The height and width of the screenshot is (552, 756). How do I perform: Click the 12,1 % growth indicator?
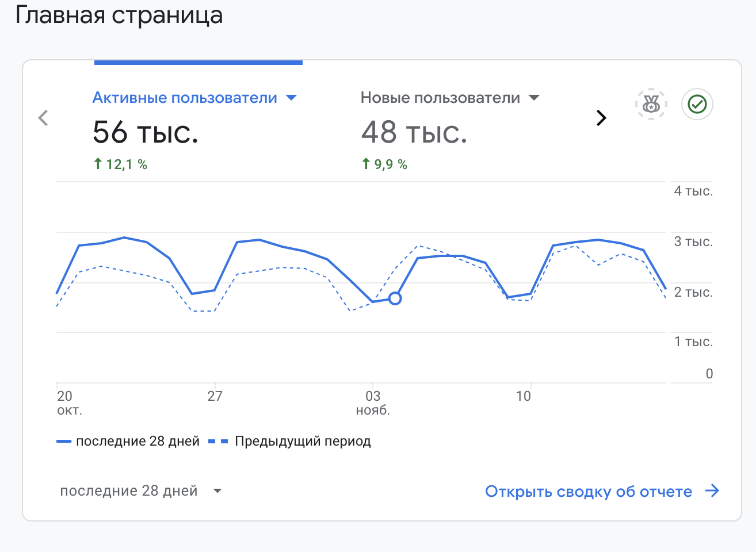pyautogui.click(x=120, y=164)
